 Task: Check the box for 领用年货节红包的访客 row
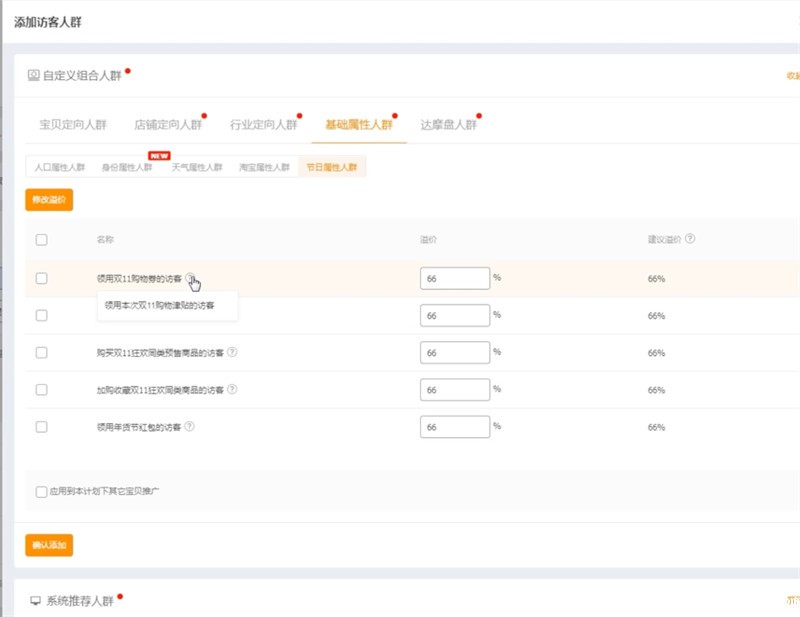(x=41, y=426)
